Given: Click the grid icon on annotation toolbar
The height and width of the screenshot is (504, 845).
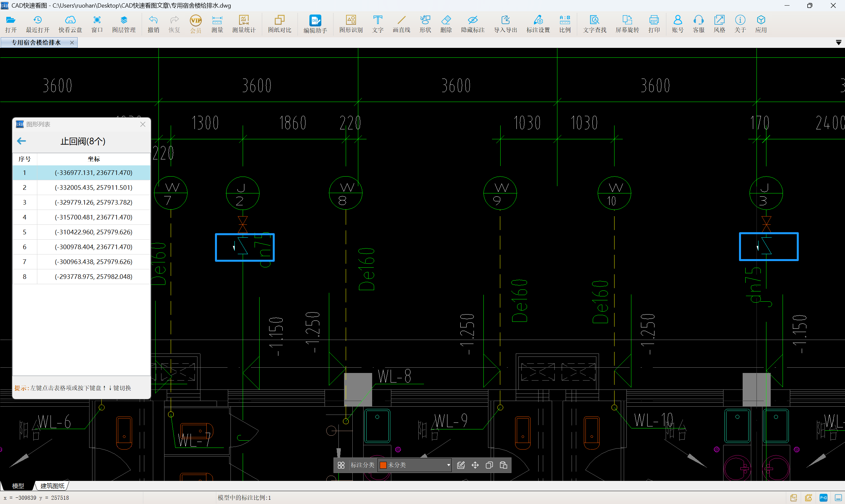Looking at the screenshot, I should coord(341,465).
